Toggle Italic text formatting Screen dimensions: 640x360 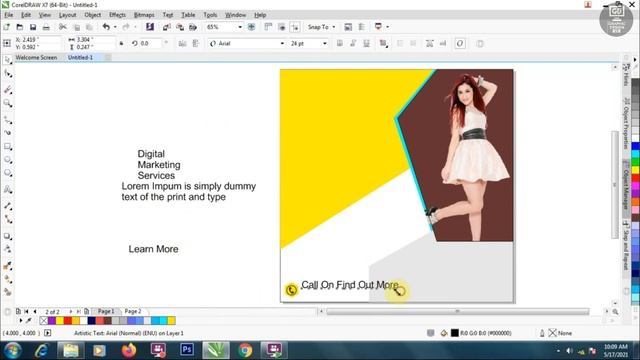pos(353,43)
